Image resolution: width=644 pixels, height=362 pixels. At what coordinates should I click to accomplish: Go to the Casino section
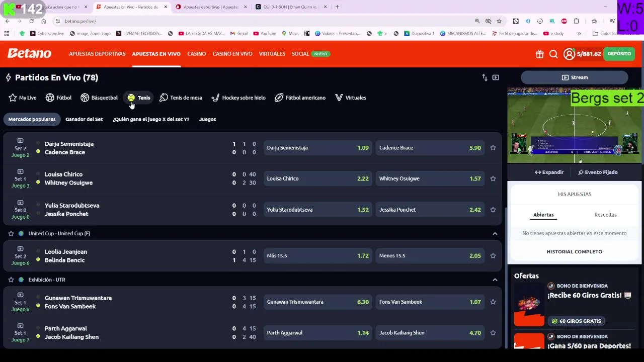pos(196,54)
